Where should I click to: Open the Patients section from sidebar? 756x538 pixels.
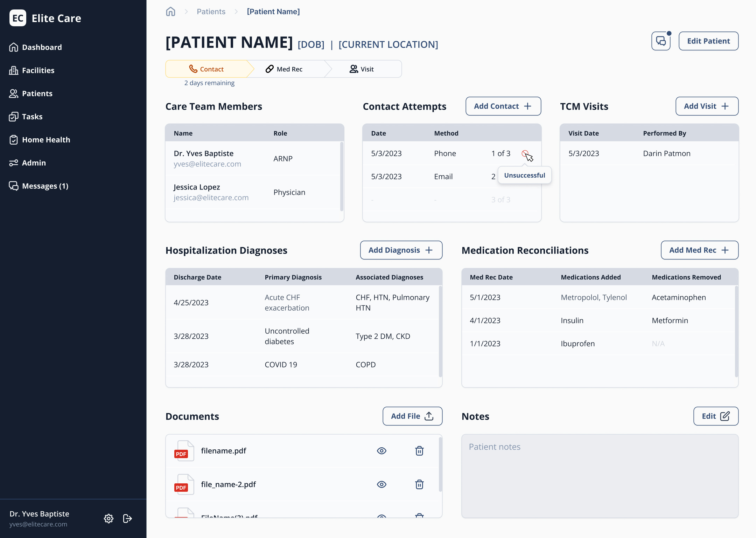[x=37, y=93]
